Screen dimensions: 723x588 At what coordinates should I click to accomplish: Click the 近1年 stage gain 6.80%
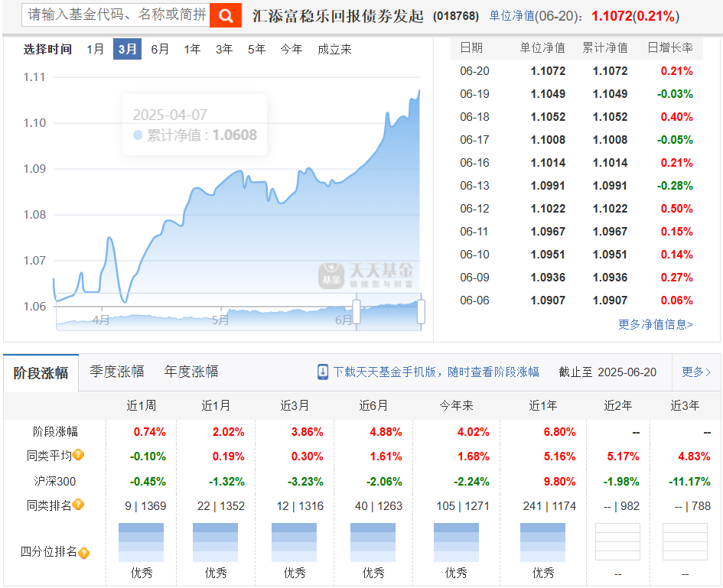point(560,432)
